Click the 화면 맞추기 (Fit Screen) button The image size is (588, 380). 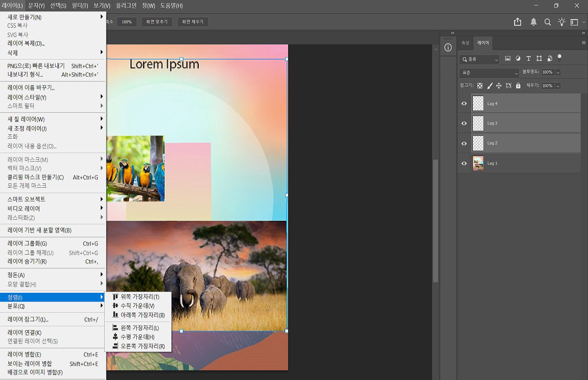click(157, 22)
